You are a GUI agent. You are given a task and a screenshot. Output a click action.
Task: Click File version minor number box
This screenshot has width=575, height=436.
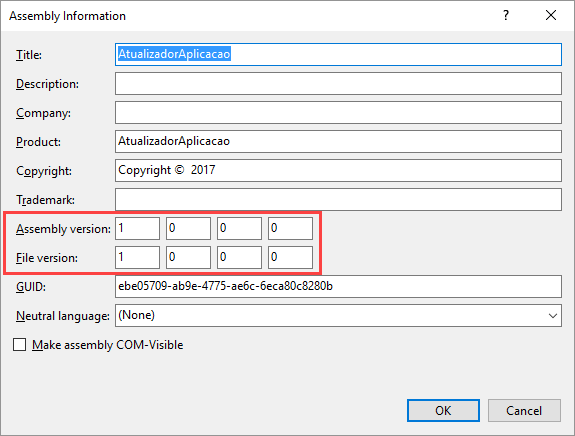(x=188, y=257)
